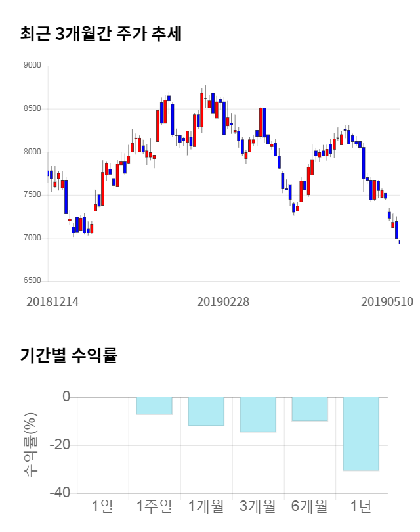Click the '기간별 수익률' section heading
420x532 pixels.
[x=68, y=356]
